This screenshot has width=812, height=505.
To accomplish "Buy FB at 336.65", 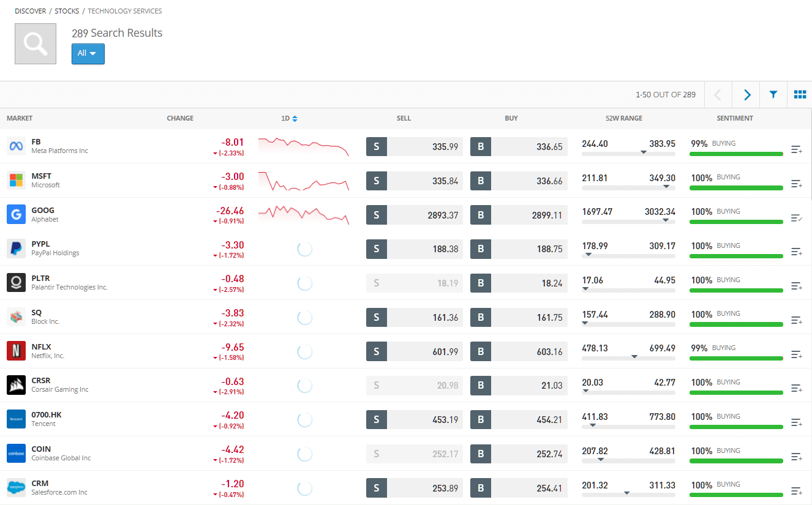I will click(x=519, y=146).
